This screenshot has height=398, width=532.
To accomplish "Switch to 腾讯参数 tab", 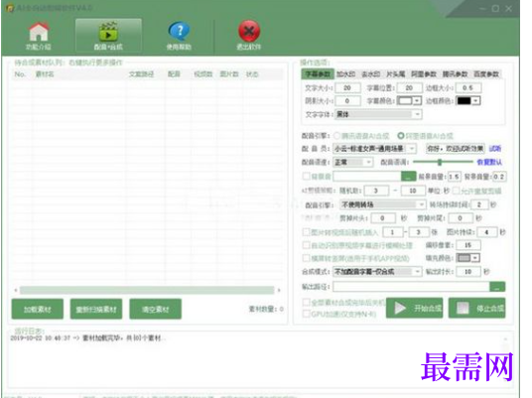I will click(455, 74).
